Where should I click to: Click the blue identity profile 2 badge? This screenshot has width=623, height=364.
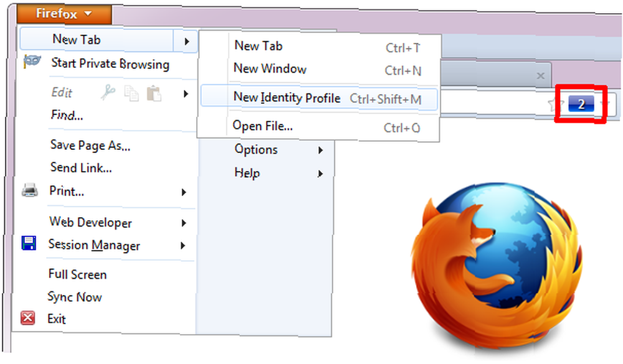(x=581, y=105)
